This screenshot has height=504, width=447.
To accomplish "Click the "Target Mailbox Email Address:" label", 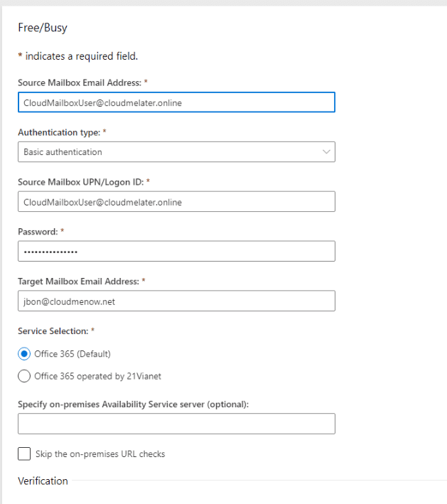I will [81, 282].
